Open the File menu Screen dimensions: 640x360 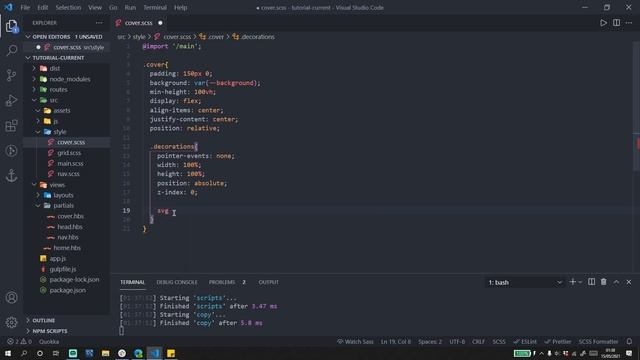(x=25, y=7)
